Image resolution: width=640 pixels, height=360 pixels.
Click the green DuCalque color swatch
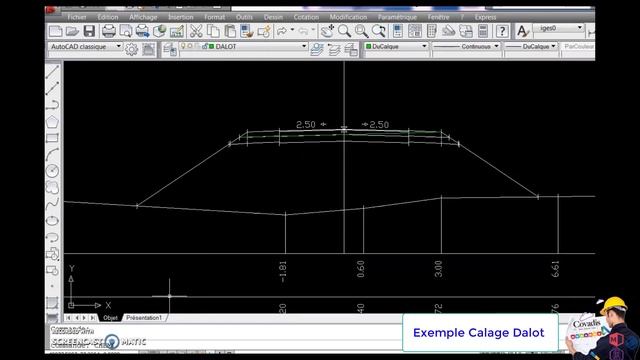369,47
